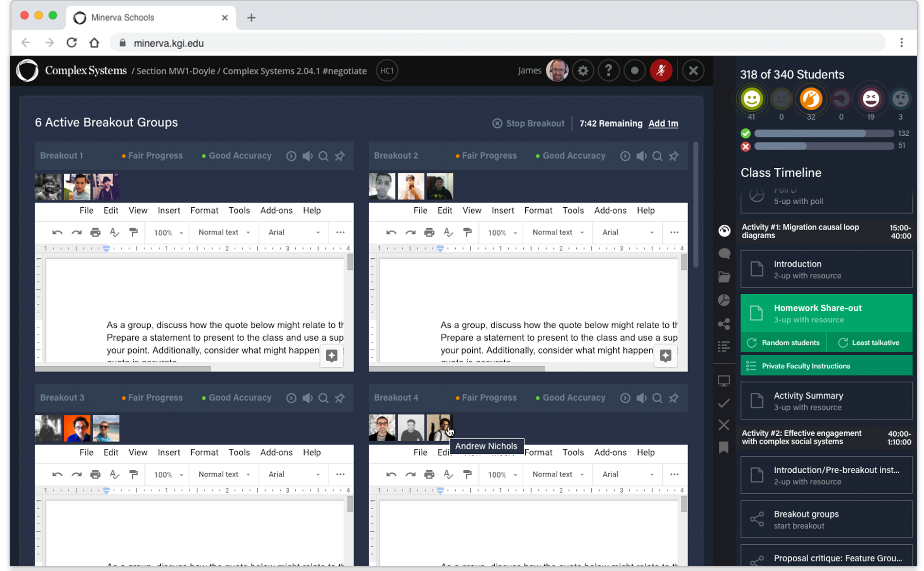
Task: Pin Breakout 4 group
Action: [x=674, y=398]
